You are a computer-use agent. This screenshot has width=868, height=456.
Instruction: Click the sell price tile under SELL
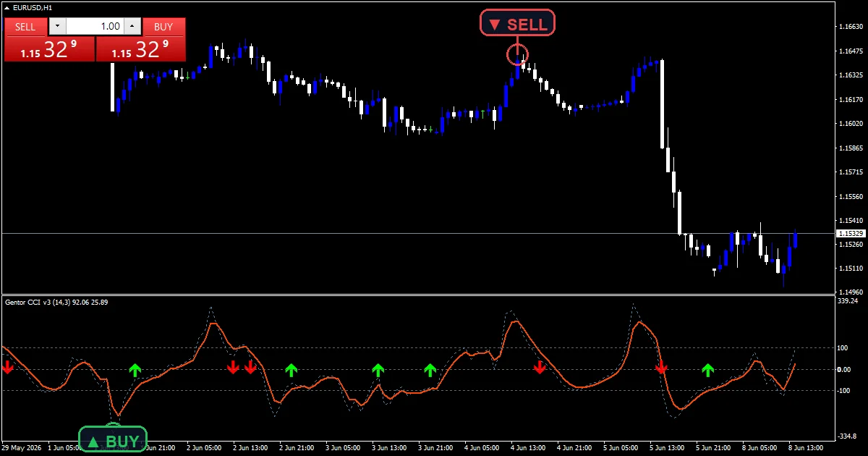pos(49,49)
